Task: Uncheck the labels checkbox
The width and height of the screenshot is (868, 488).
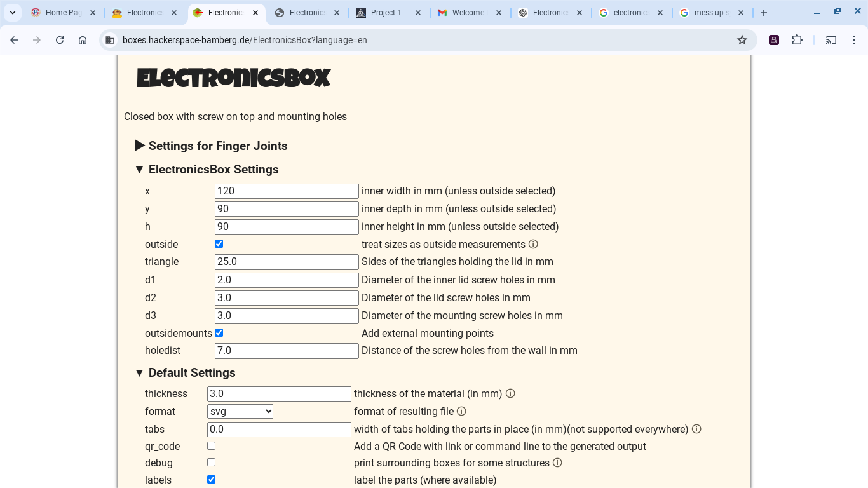Action: (x=212, y=480)
